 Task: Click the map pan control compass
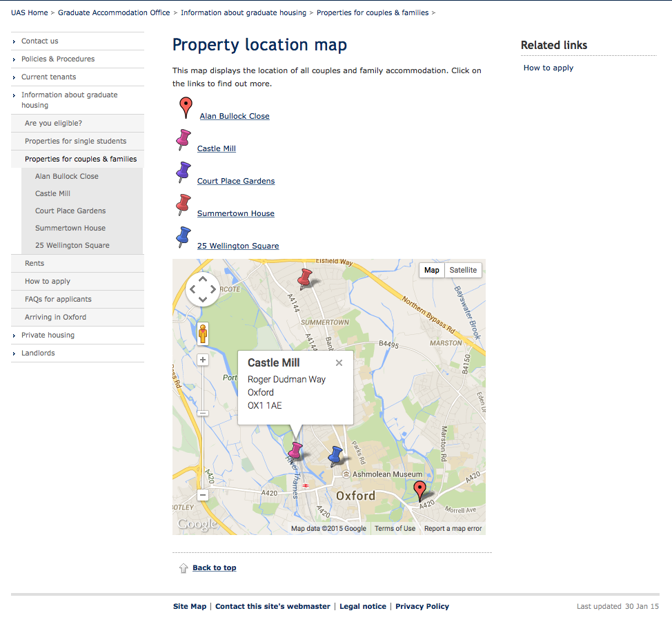[203, 289]
